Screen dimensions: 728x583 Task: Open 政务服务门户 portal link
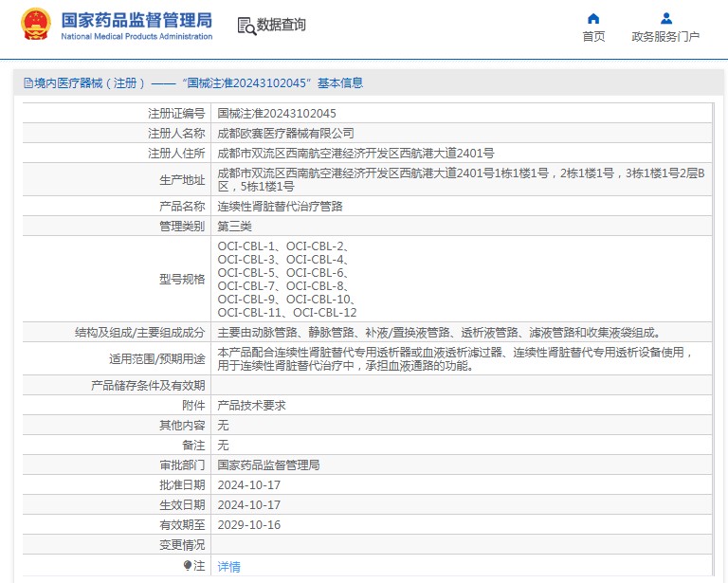(665, 36)
